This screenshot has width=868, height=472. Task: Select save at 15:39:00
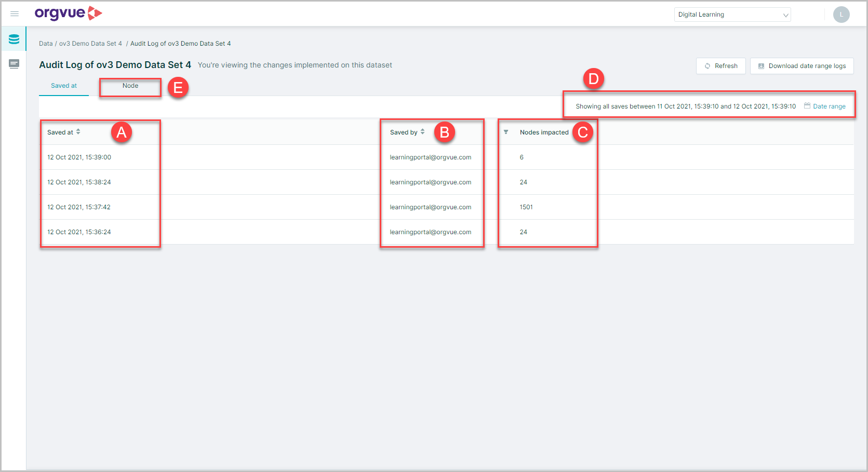pyautogui.click(x=446, y=157)
